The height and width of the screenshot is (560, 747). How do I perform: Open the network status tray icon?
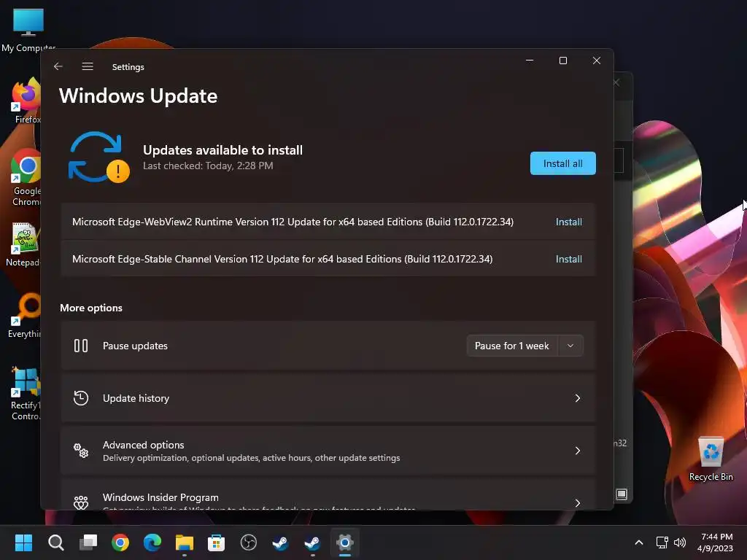[x=662, y=542]
